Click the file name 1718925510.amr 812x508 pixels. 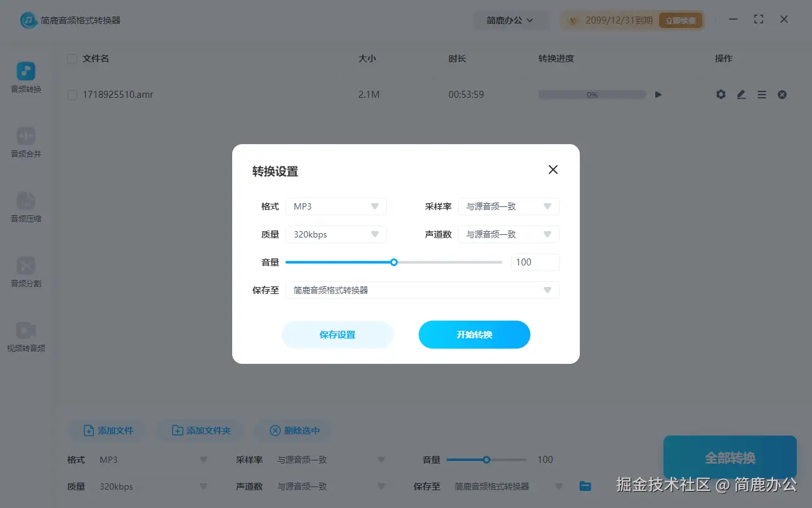tap(118, 95)
